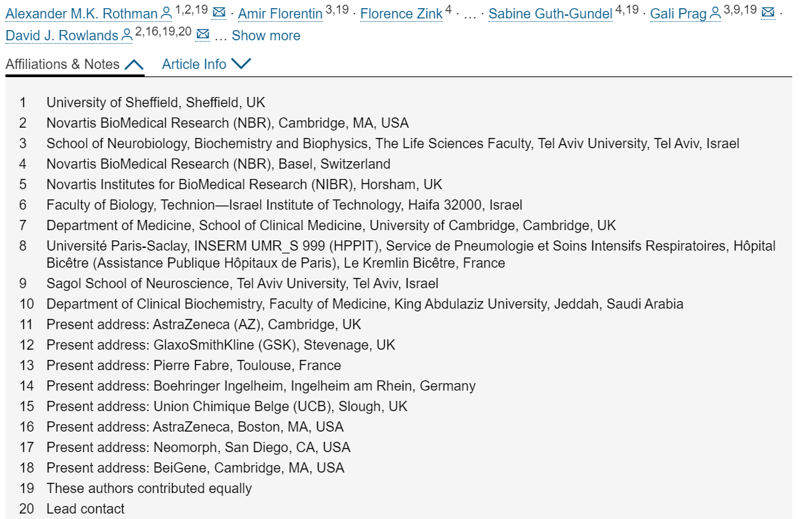Open author link David J. Rowlands
The image size is (812, 519).
tap(62, 36)
